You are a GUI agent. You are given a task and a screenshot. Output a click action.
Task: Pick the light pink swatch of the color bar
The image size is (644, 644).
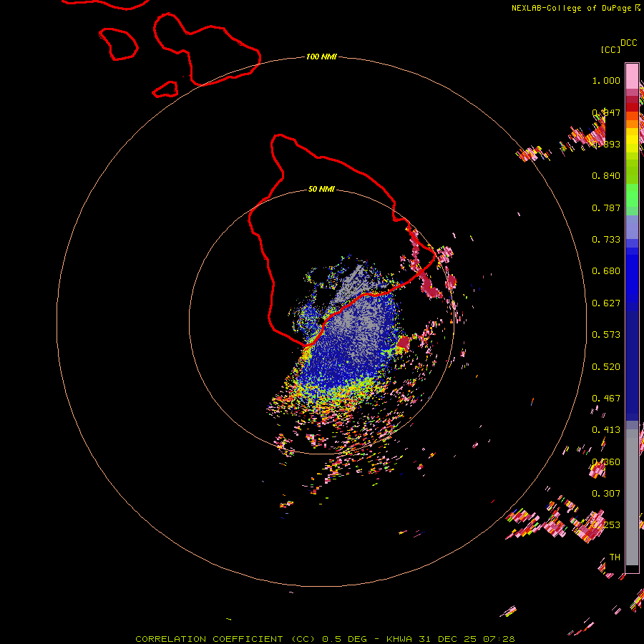[632, 77]
